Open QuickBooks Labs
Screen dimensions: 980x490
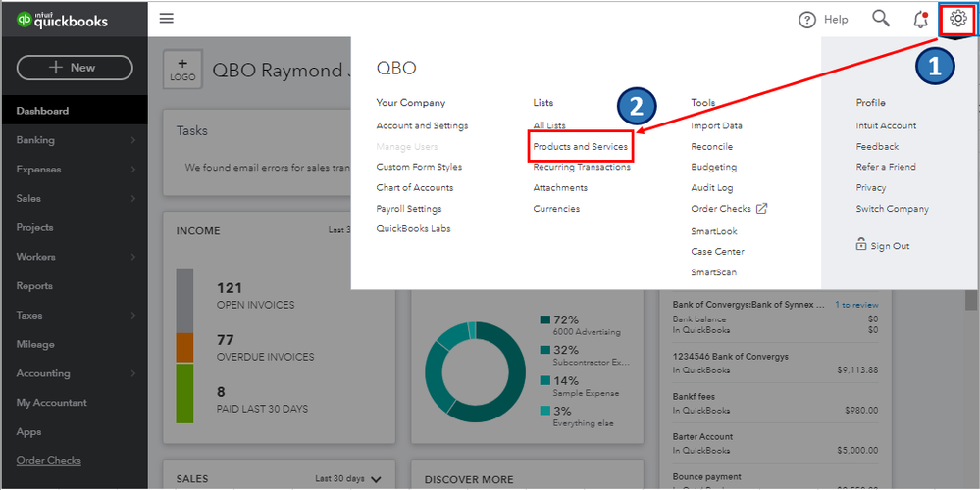[413, 228]
